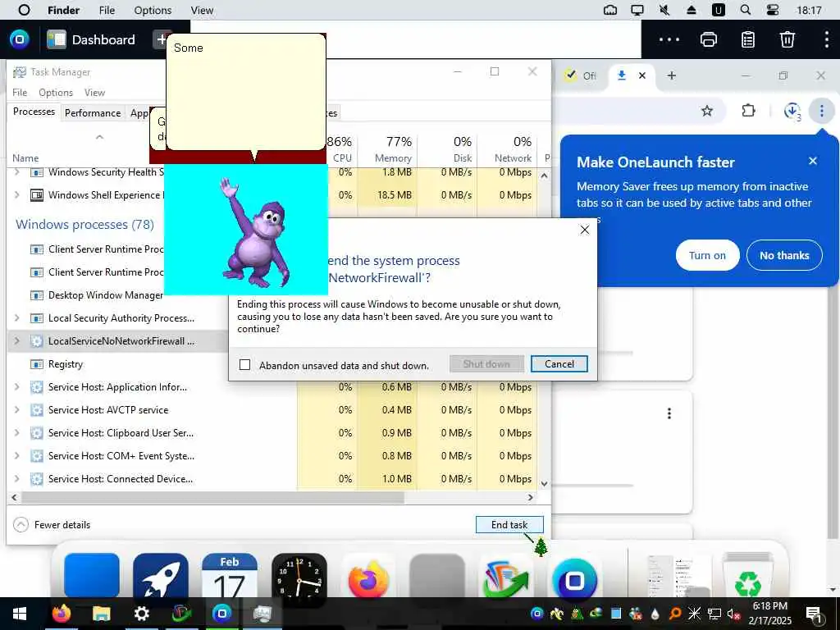Open the browser three-dot menu
The image size is (840, 630).
[821, 111]
